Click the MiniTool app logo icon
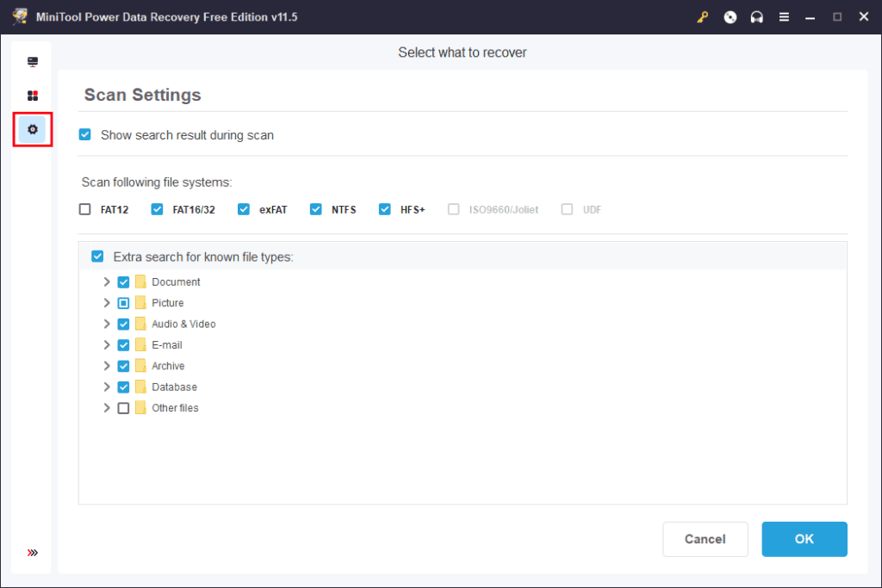Screen dimensions: 882x588 pos(21,16)
